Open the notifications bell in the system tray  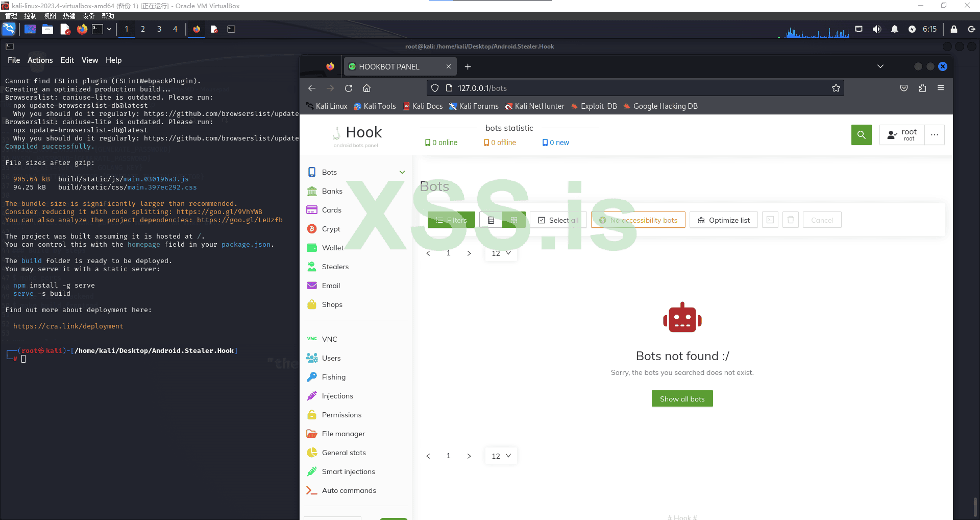pos(895,29)
